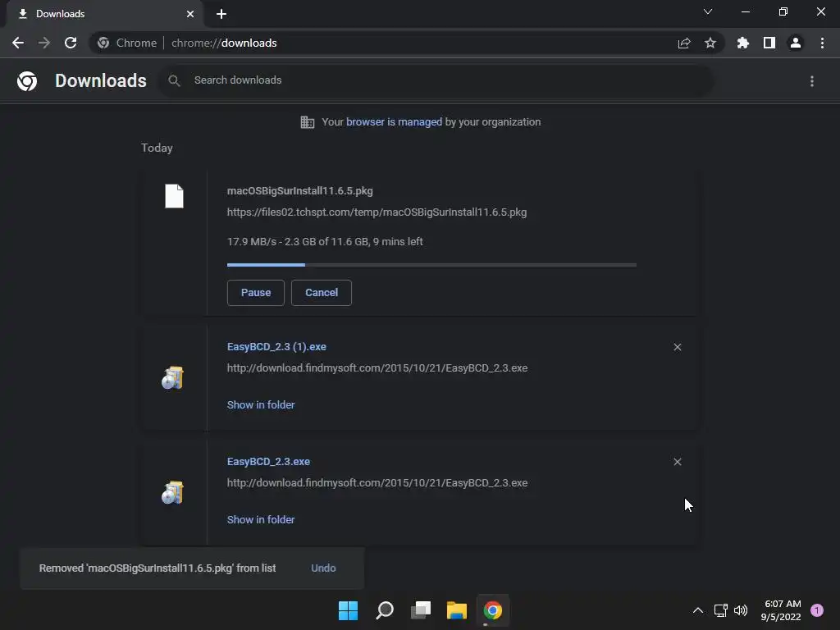The image size is (840, 630).
Task: Pause the macOS Big Sur download
Action: coord(256,293)
